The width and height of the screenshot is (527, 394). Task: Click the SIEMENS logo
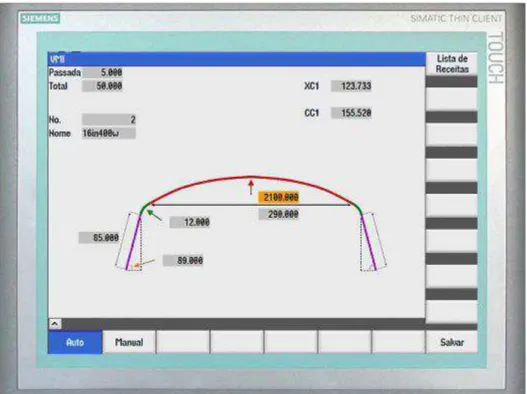click(40, 18)
